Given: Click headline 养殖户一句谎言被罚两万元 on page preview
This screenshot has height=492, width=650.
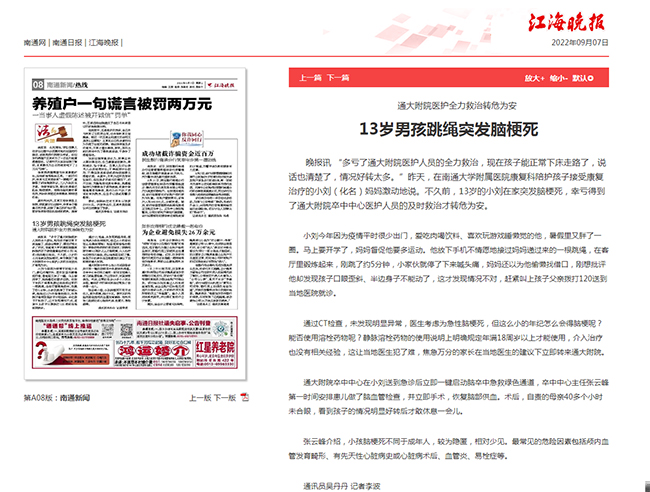Looking at the screenshot, I should click(120, 104).
